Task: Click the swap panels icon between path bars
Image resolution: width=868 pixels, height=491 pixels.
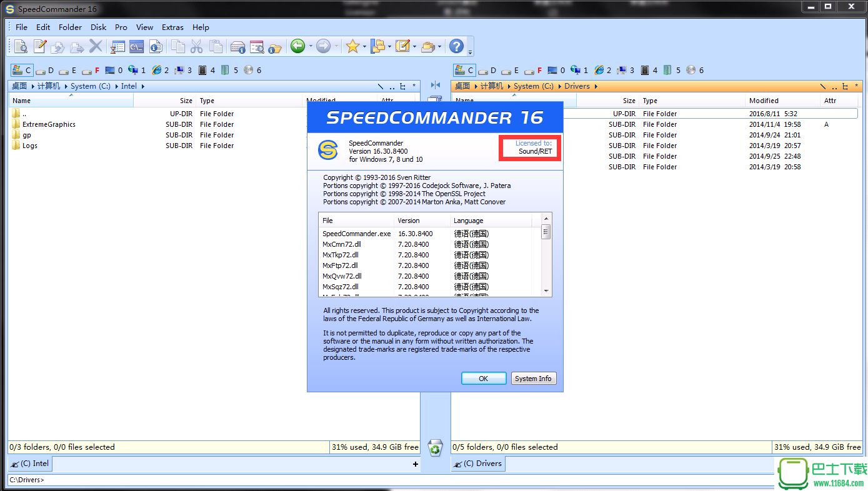Action: pyautogui.click(x=436, y=85)
